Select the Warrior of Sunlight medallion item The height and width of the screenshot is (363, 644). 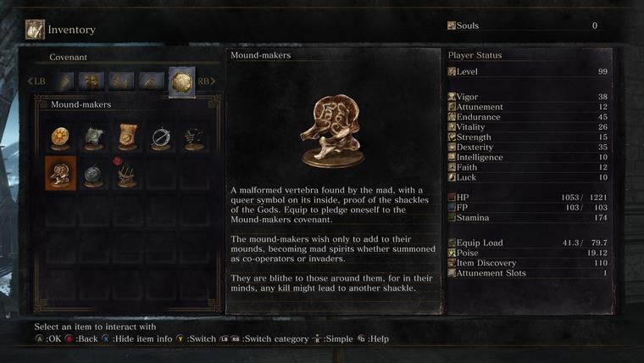tap(60, 137)
